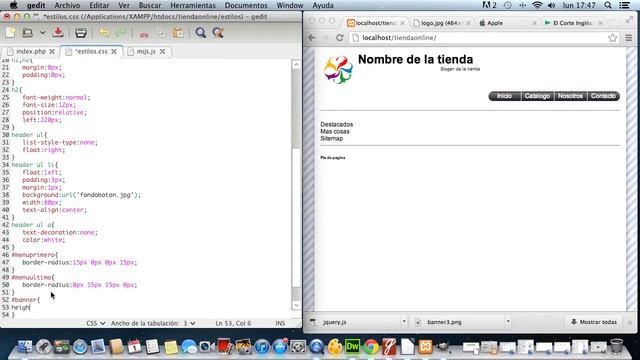640x360 pixels.
Task: Open the Ver menu
Action: tap(124, 5)
